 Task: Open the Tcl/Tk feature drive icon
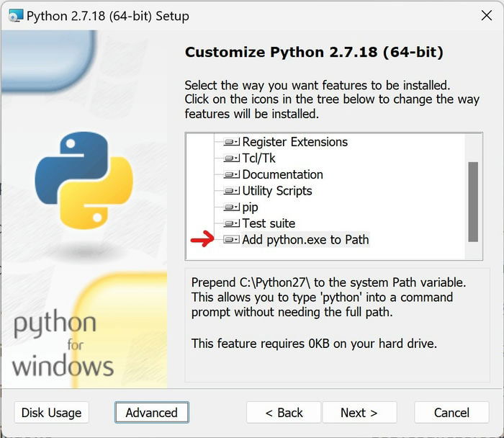coord(231,158)
